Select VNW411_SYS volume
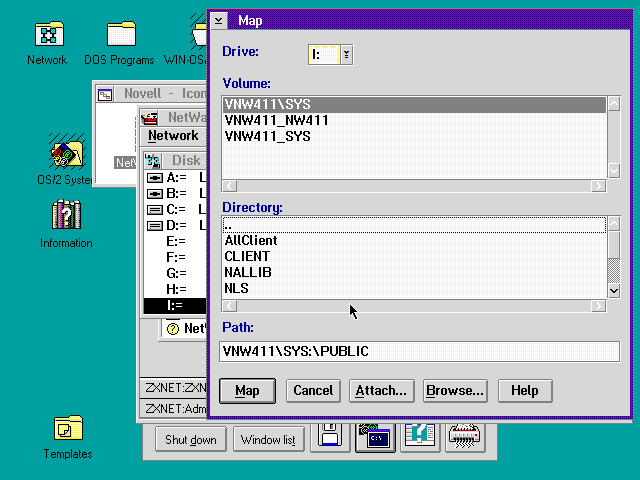Image resolution: width=640 pixels, height=480 pixels. tap(414, 136)
